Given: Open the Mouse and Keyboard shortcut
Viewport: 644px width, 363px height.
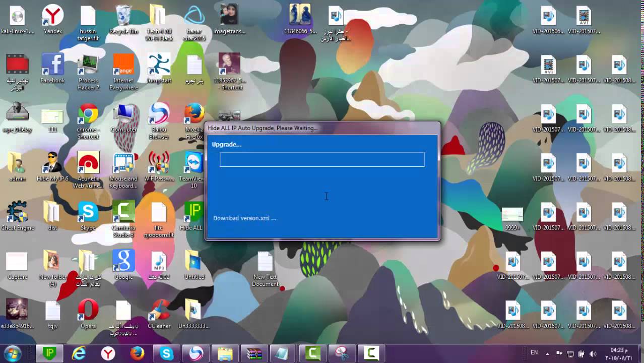Looking at the screenshot, I should 123,170.
